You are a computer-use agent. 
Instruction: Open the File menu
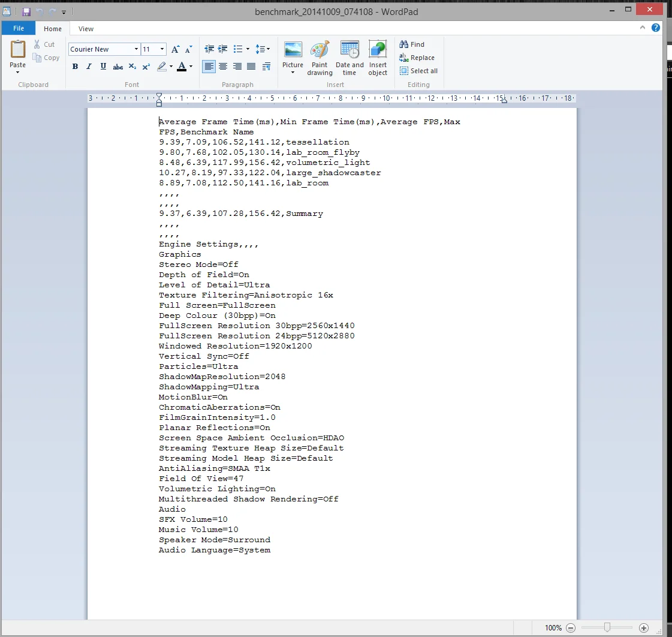(x=19, y=28)
